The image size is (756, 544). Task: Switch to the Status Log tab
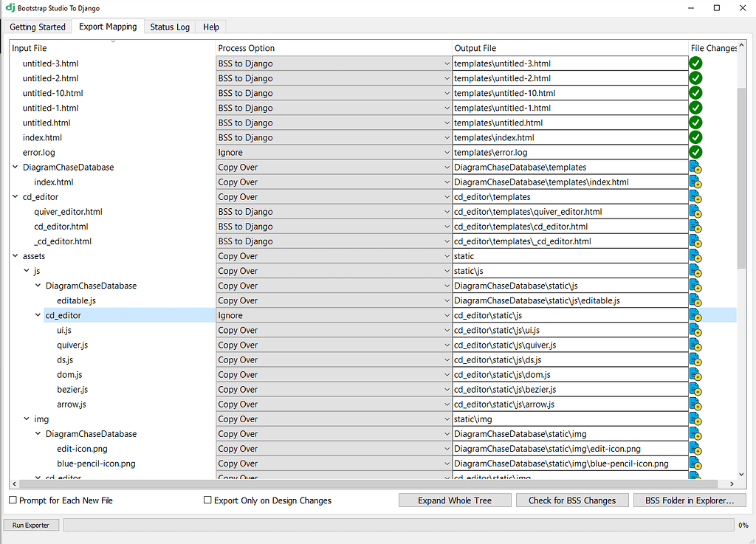click(169, 26)
